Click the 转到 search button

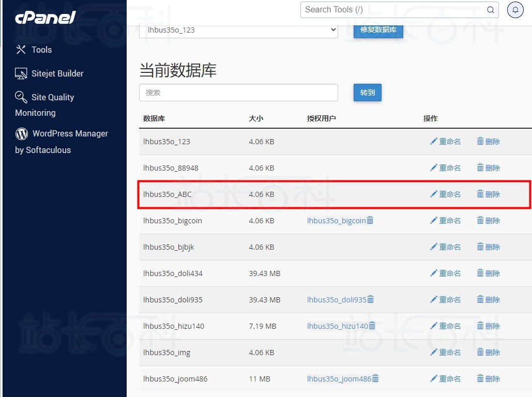pyautogui.click(x=367, y=93)
